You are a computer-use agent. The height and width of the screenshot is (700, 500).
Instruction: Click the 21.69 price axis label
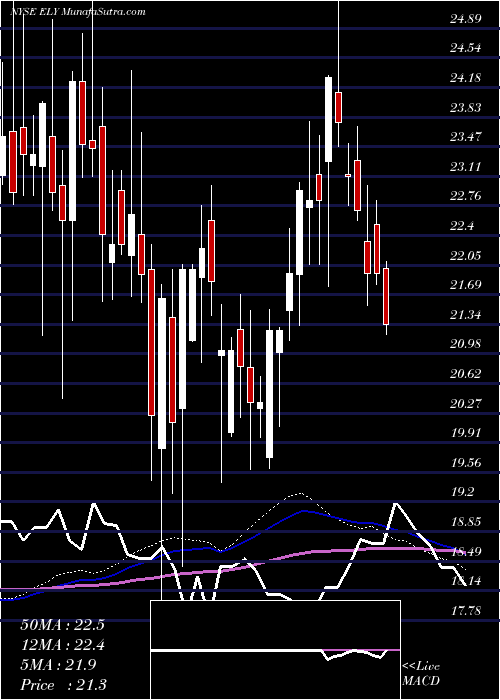coord(466,285)
